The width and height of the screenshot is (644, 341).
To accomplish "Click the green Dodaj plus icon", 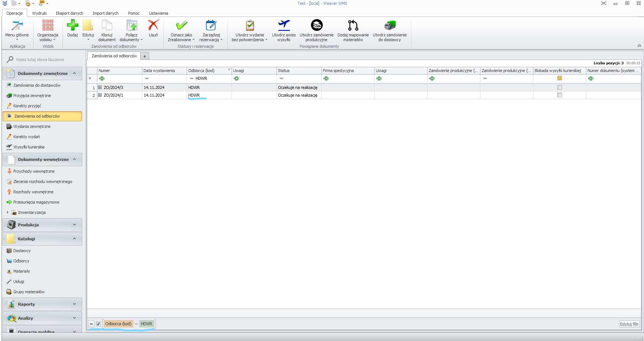I will click(72, 25).
